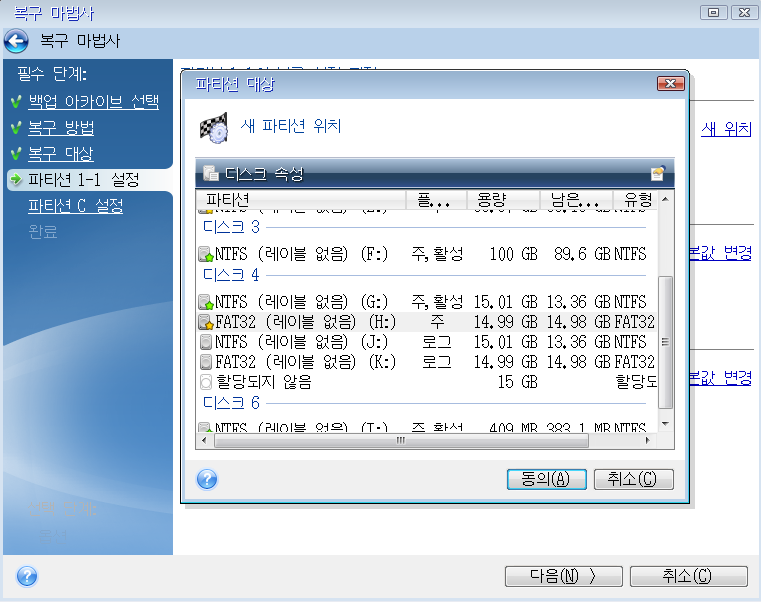Select the NTFS (F:) partition icon on Disk 3
Screen dimensions: 761x602
click(205, 255)
